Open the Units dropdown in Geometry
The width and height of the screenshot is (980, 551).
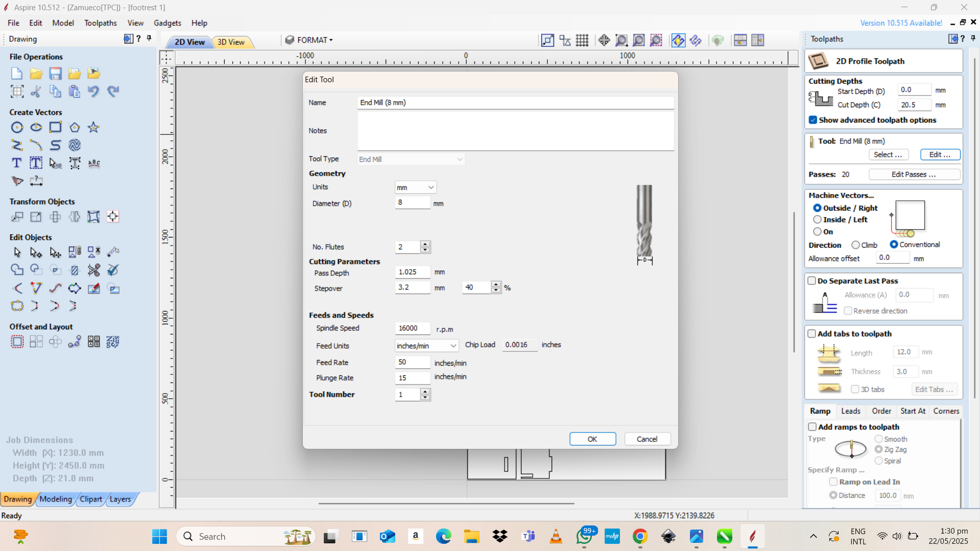coord(416,187)
